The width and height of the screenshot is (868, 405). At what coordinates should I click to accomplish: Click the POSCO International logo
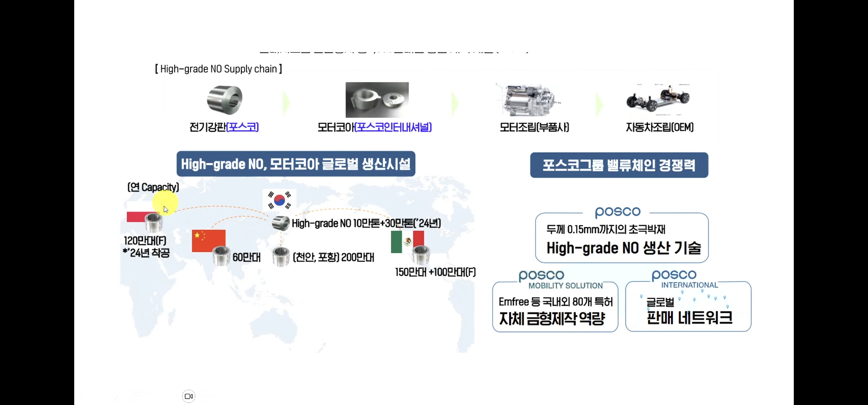tap(685, 280)
